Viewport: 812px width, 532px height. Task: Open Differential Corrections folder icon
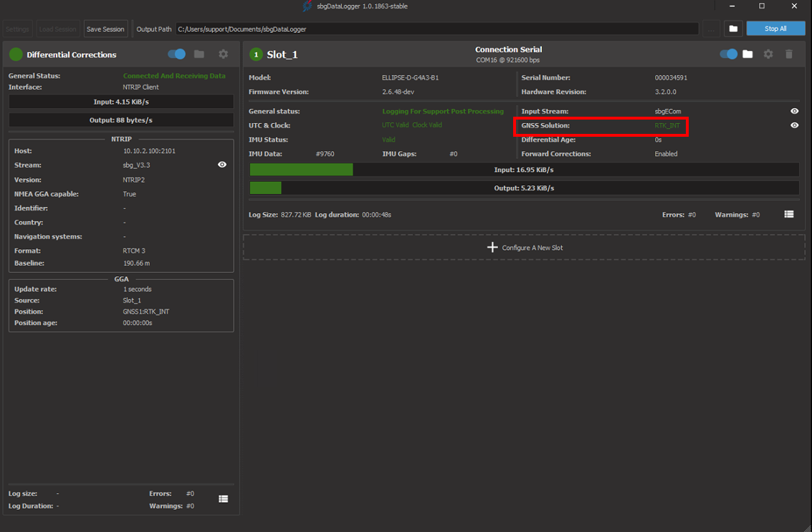[x=199, y=54]
